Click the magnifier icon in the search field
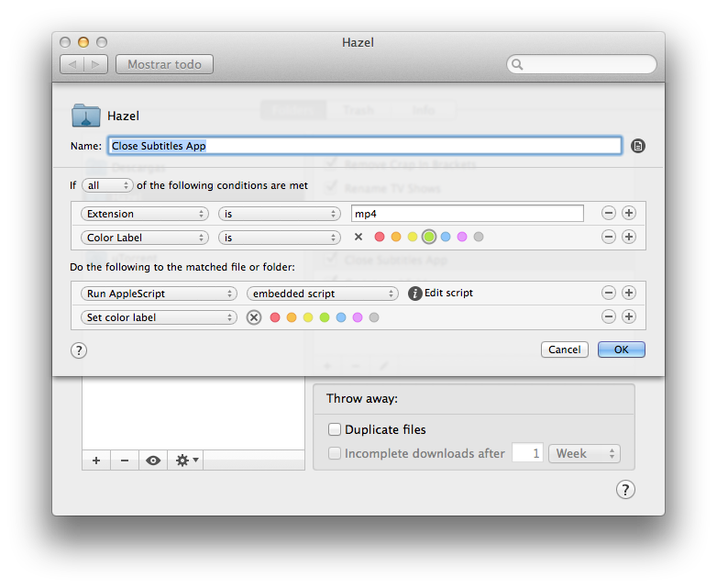Viewport: 717px width, 588px height. 517,64
